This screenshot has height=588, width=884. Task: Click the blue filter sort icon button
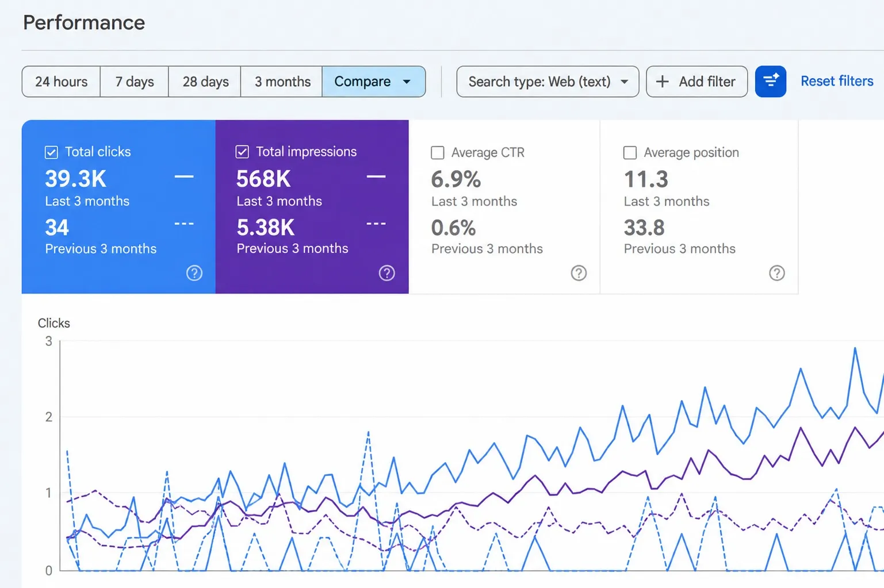click(770, 82)
